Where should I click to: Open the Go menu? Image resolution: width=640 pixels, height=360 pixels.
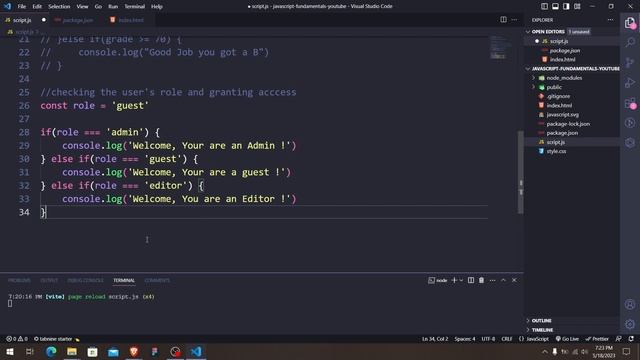[x=98, y=7]
